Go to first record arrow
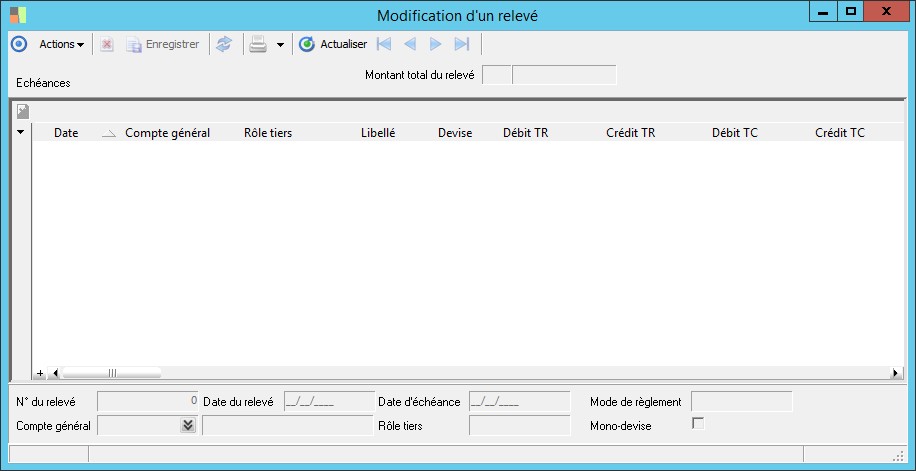916x471 pixels. point(384,44)
